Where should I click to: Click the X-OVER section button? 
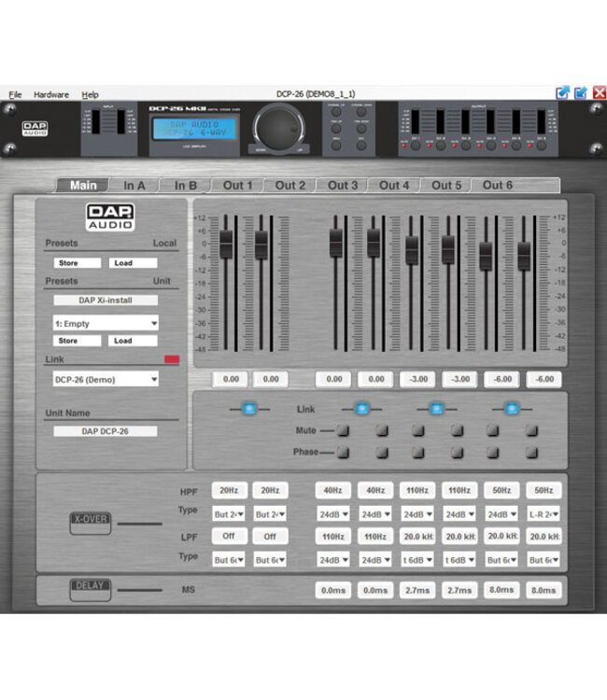pos(91,524)
